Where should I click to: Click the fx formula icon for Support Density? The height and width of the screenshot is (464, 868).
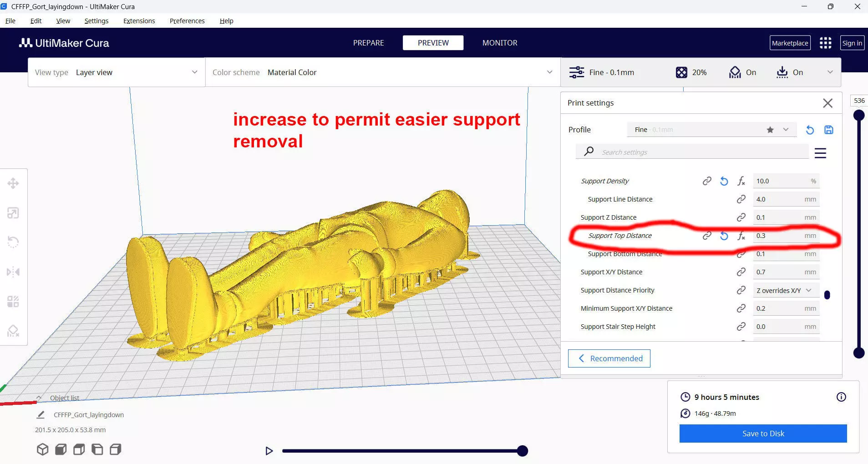point(741,181)
